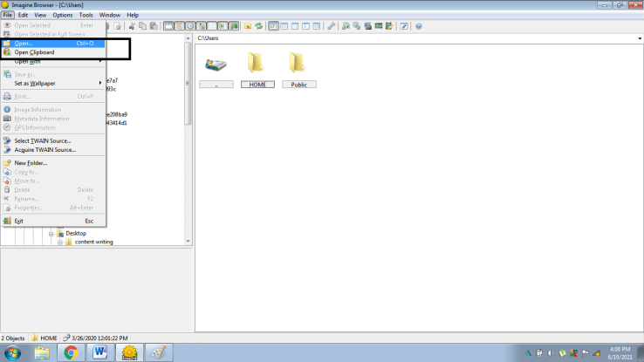Image resolution: width=644 pixels, height=362 pixels.
Task: Click folder tree scrollbar down arrow
Action: [188, 242]
